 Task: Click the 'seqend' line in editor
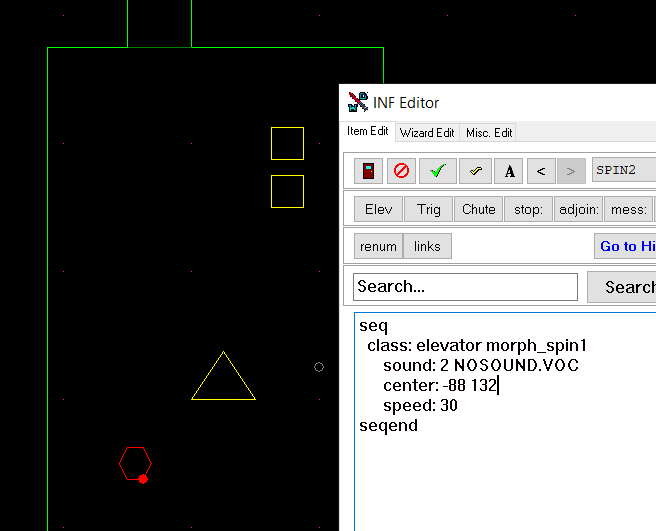tap(388, 426)
